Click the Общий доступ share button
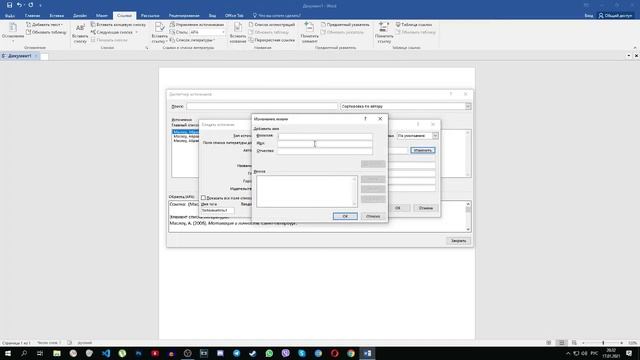 point(615,16)
